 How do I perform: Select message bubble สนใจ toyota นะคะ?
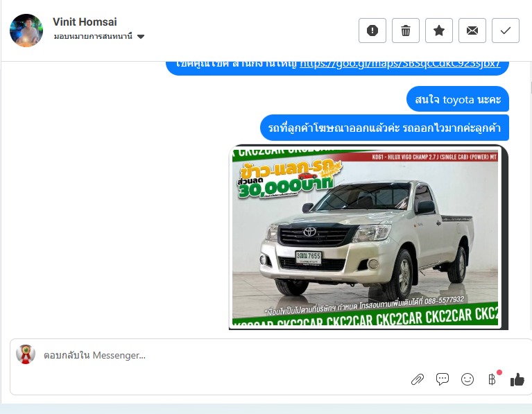pos(458,99)
